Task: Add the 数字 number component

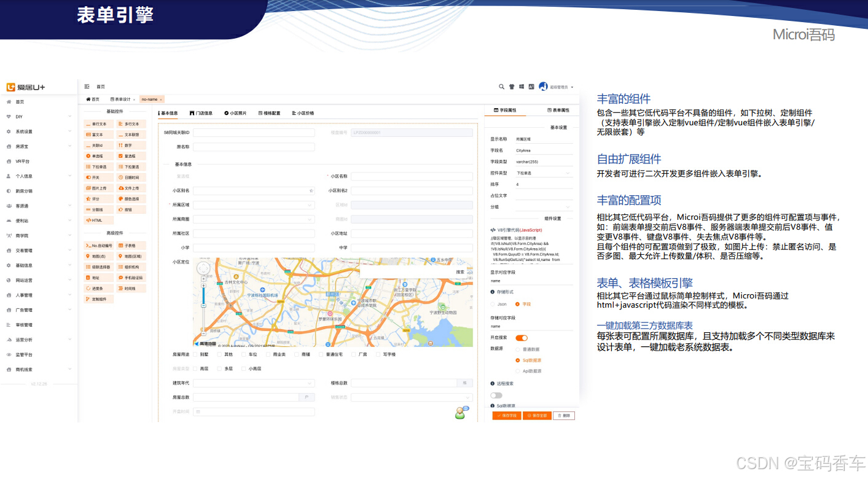Action: point(131,146)
